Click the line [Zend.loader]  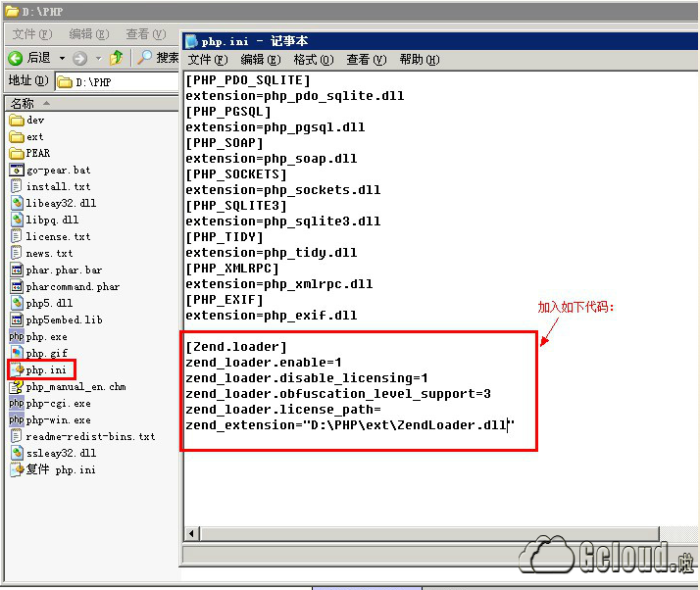[x=236, y=347]
